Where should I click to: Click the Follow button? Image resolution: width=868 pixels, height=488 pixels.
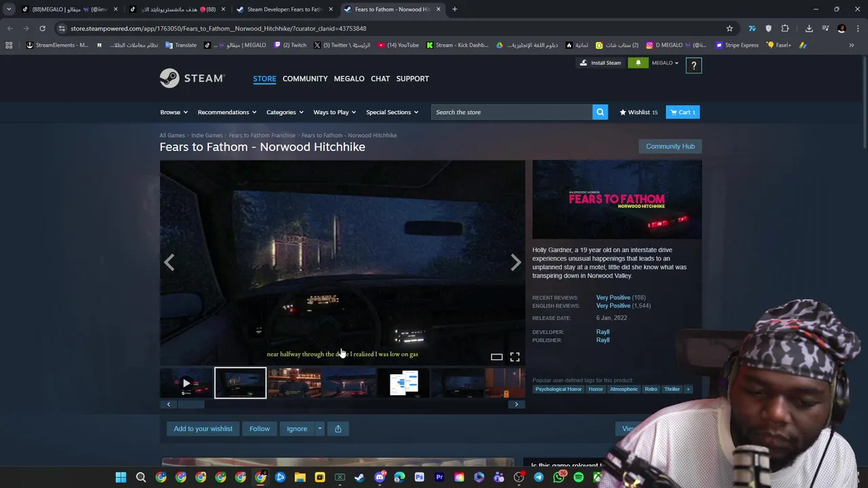point(260,428)
